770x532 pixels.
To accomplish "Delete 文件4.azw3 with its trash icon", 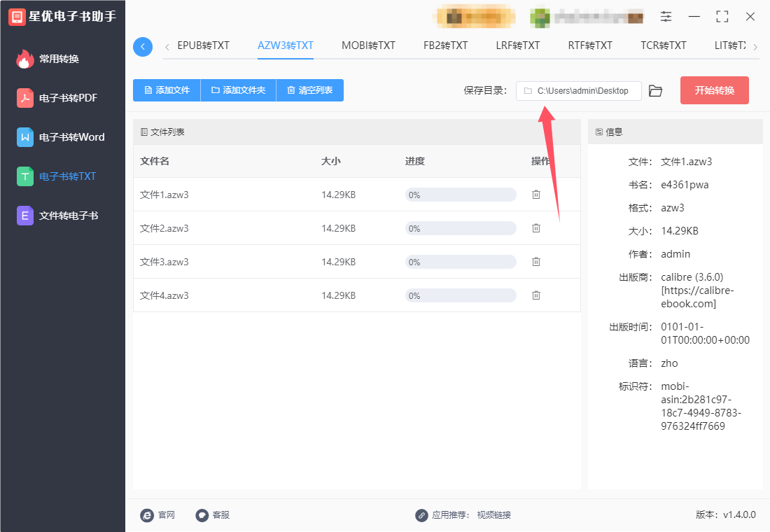I will pos(535,295).
